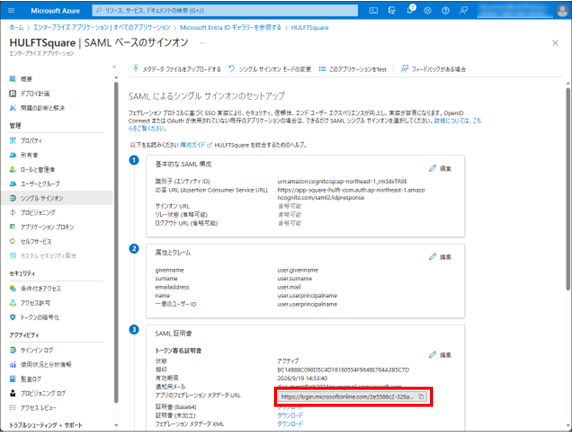Open the Copilot icon in top bar
This screenshot has width=572, height=432.
point(392,11)
